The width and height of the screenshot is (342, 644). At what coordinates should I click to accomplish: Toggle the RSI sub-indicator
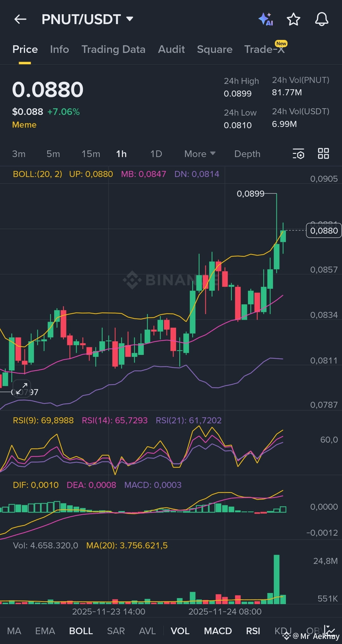click(253, 631)
